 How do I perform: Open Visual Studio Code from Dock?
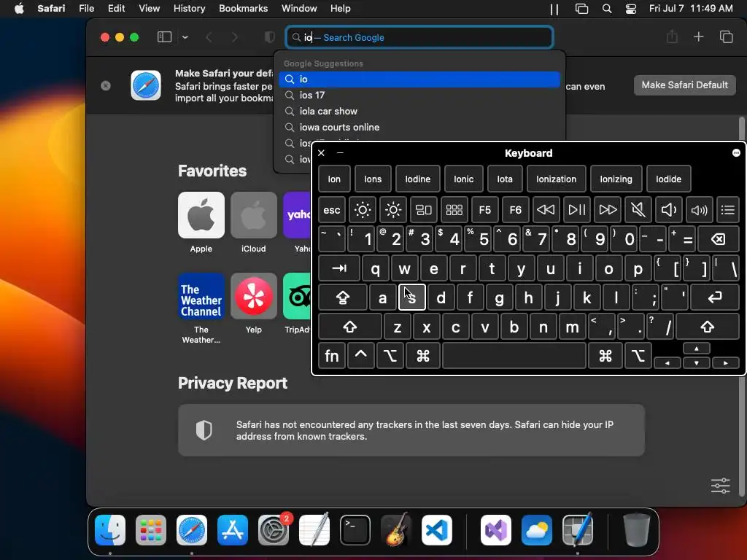click(x=436, y=530)
